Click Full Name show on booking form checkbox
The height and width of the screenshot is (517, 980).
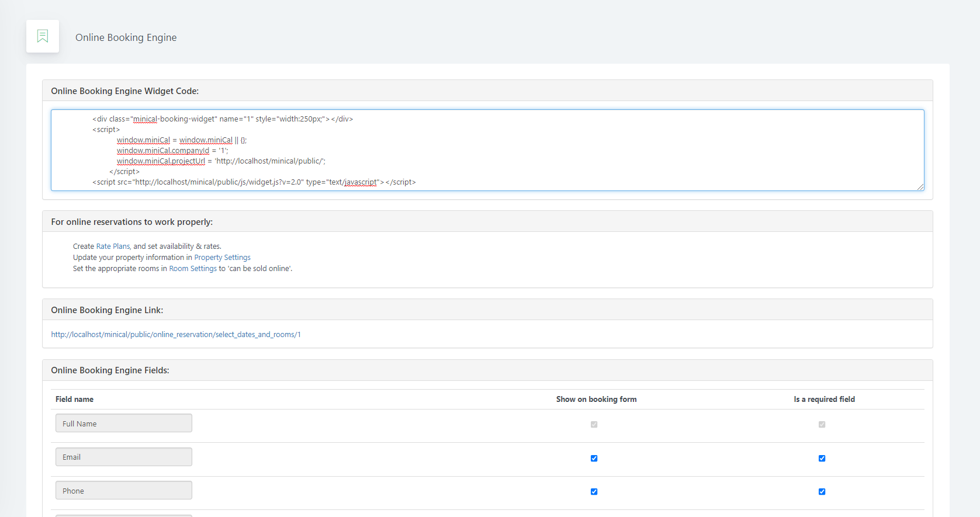[x=594, y=425]
